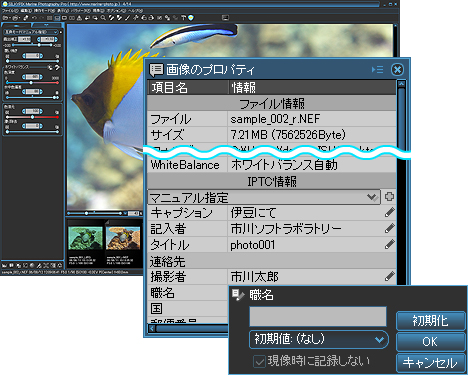Click the 職名 text input field

tap(318, 317)
